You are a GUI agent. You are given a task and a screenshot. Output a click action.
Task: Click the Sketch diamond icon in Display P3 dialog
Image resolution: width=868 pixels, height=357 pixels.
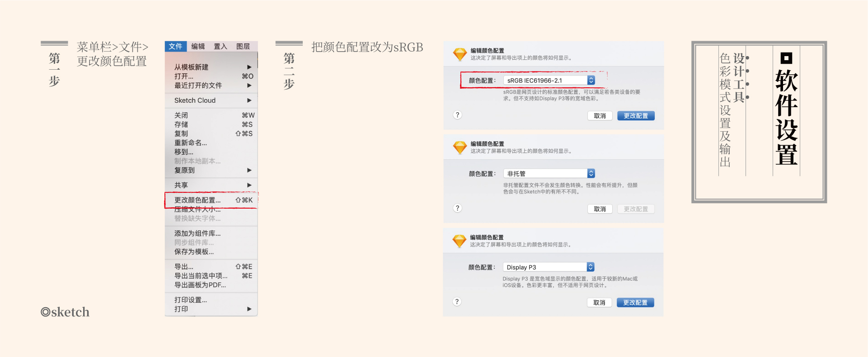click(x=460, y=241)
